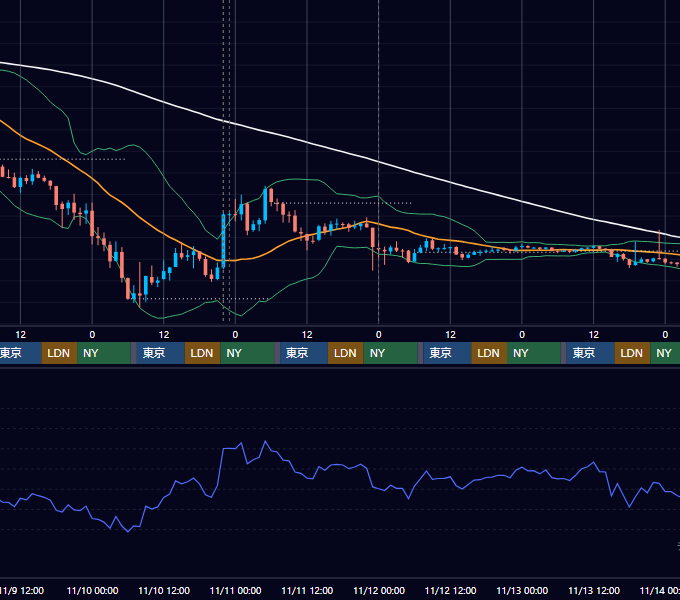Click the 11/10 12:00 time axis label
Viewport: 680px width, 600px height.
click(x=164, y=590)
